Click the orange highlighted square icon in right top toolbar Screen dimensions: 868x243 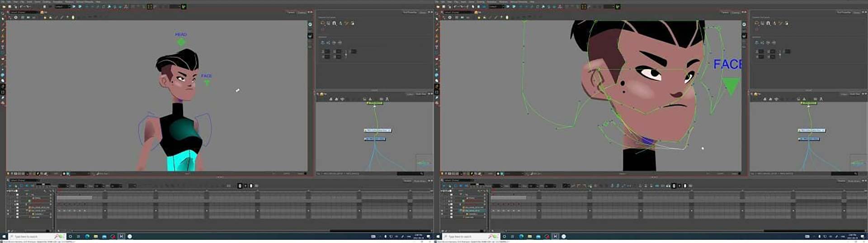(x=584, y=7)
